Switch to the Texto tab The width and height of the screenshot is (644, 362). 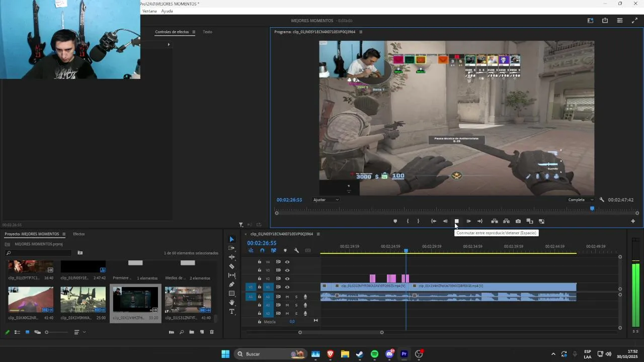tap(207, 32)
